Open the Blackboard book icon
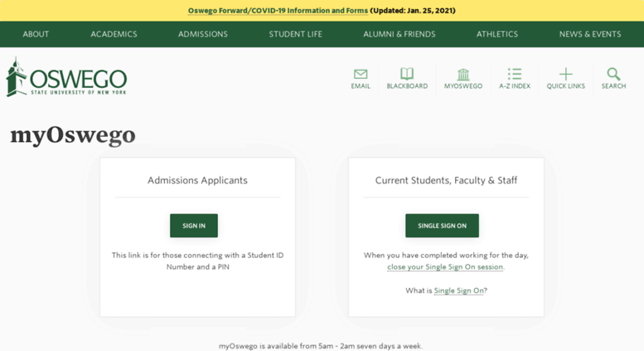644x351 pixels. pyautogui.click(x=407, y=74)
